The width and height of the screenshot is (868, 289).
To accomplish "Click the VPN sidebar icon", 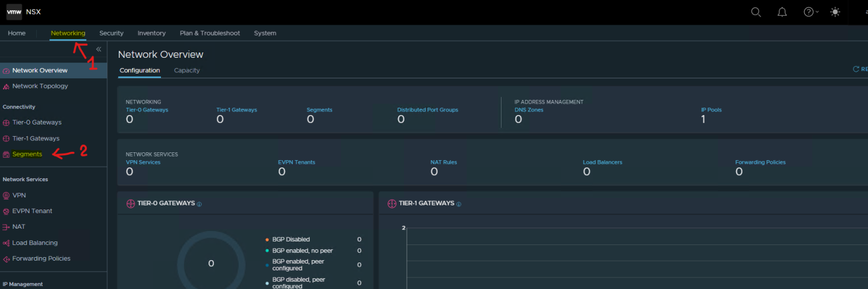I will [6, 196].
